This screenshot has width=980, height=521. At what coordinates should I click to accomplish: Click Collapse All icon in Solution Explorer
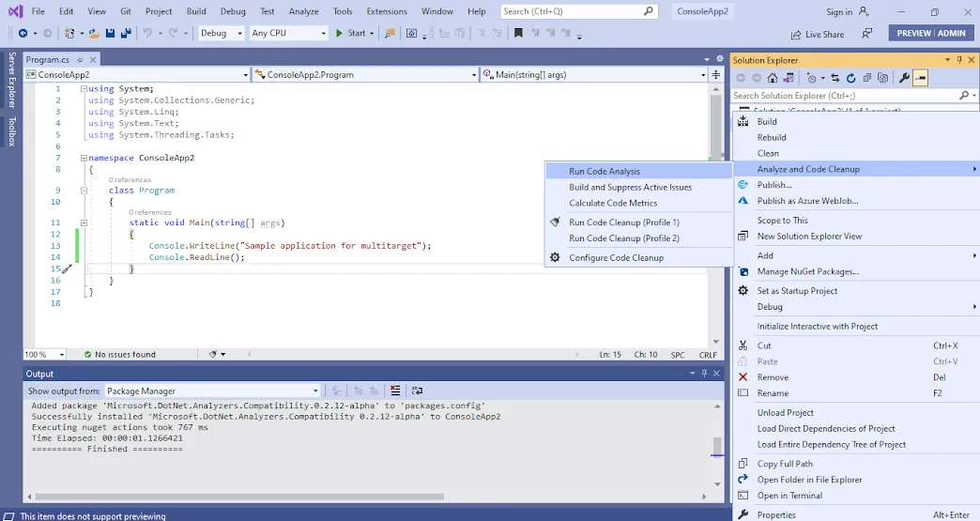[866, 78]
